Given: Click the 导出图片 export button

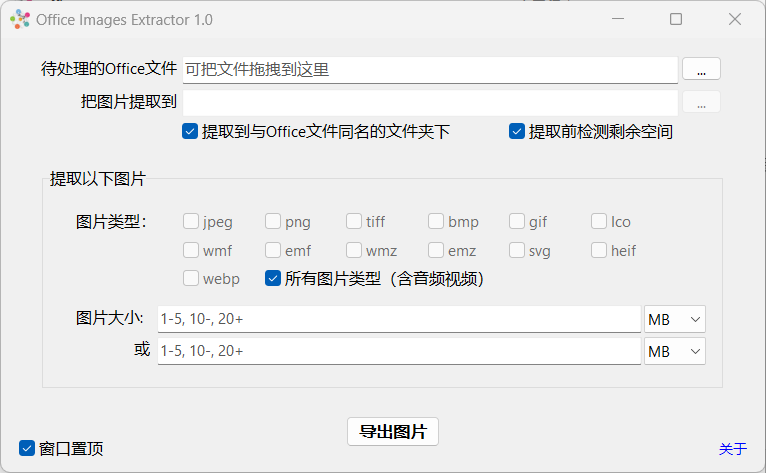Looking at the screenshot, I should [x=393, y=431].
